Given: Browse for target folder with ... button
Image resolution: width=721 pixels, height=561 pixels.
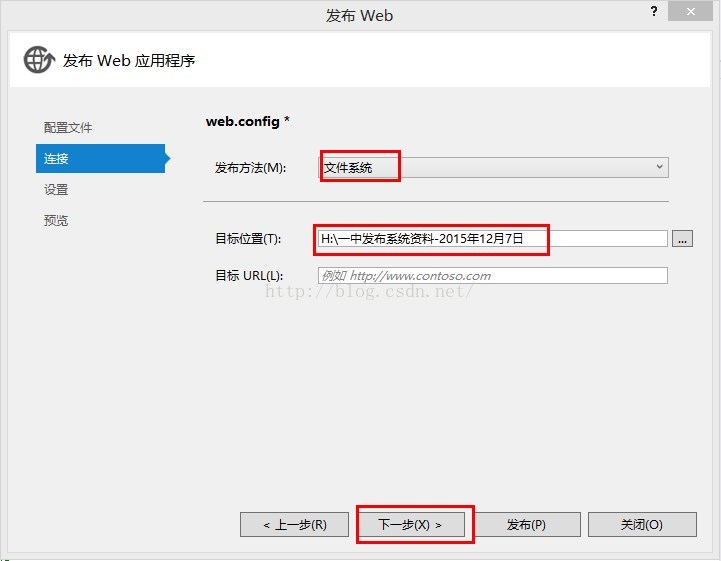Looking at the screenshot, I should click(682, 239).
